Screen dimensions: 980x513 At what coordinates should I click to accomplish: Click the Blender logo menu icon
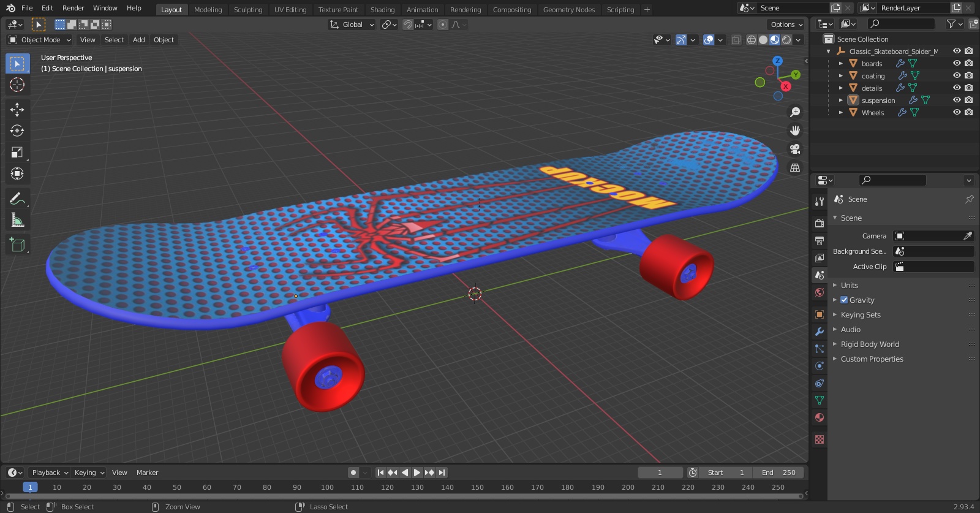tap(10, 8)
